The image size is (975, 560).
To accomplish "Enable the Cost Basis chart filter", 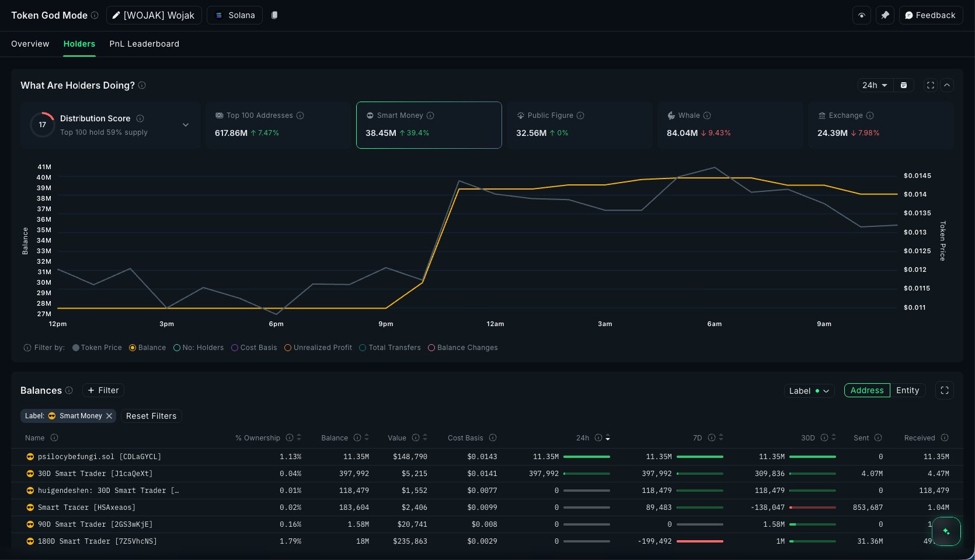I will (235, 348).
